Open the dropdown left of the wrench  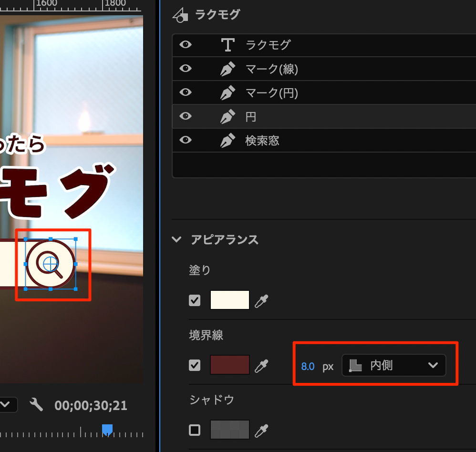coord(7,405)
